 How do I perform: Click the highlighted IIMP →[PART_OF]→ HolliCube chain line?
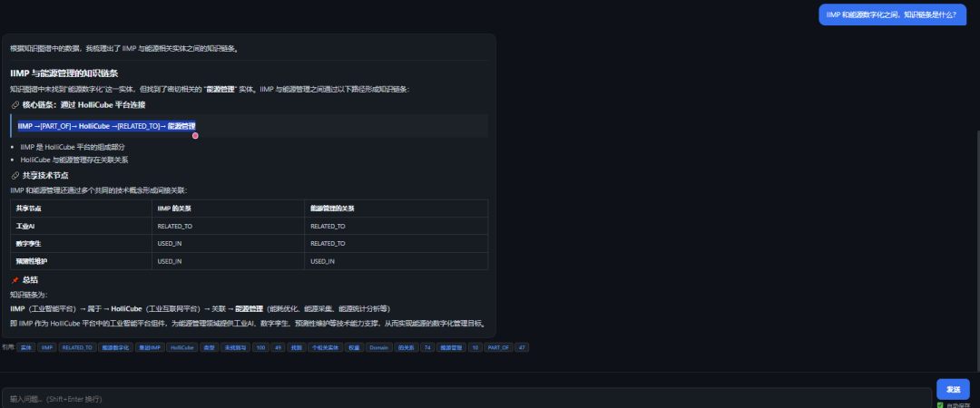106,126
